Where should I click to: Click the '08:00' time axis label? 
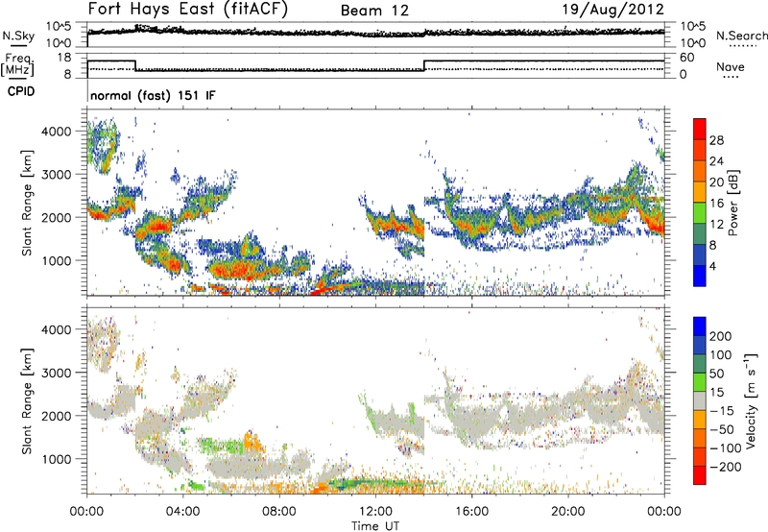click(x=279, y=512)
